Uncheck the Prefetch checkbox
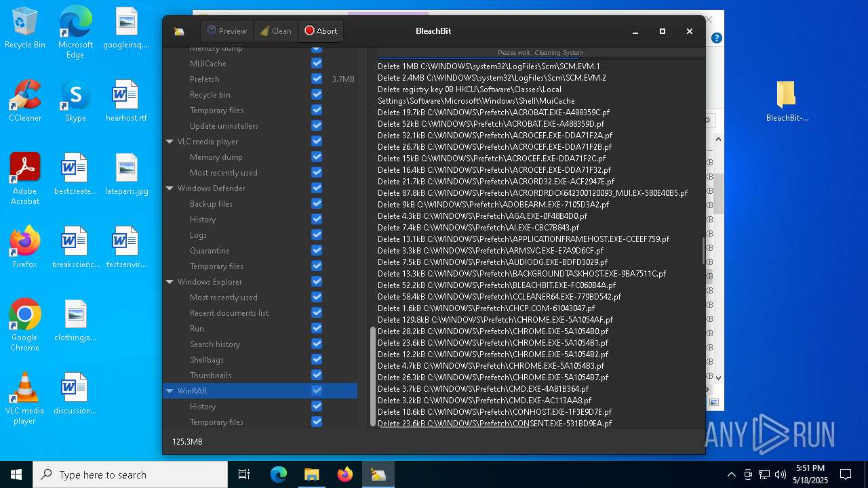 coord(317,79)
